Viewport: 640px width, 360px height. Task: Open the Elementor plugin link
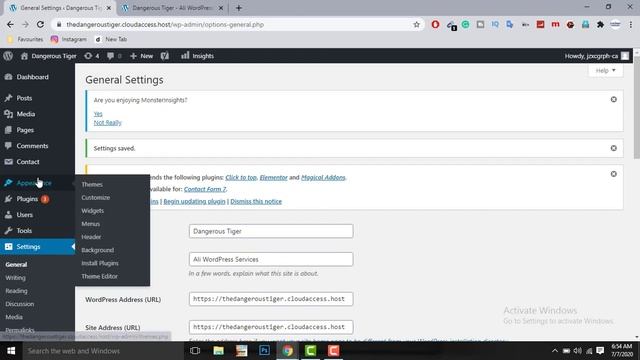tap(273, 178)
